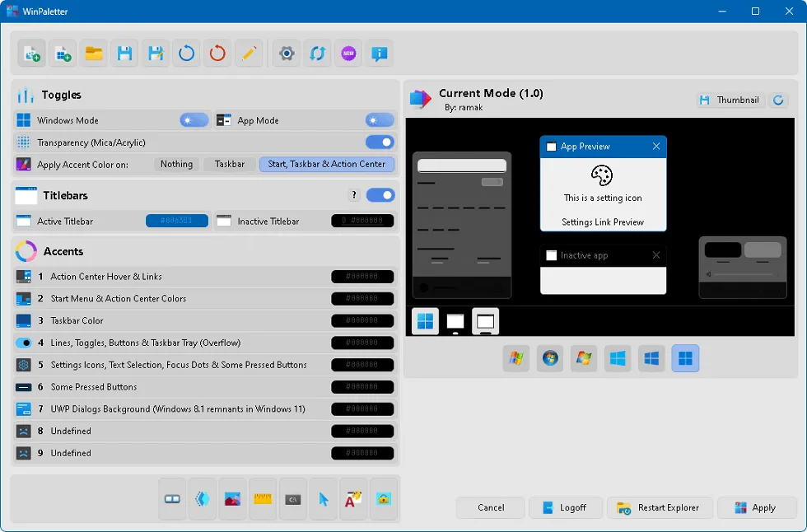
Task: Click the yellow pencil edit icon
Action: 249,54
